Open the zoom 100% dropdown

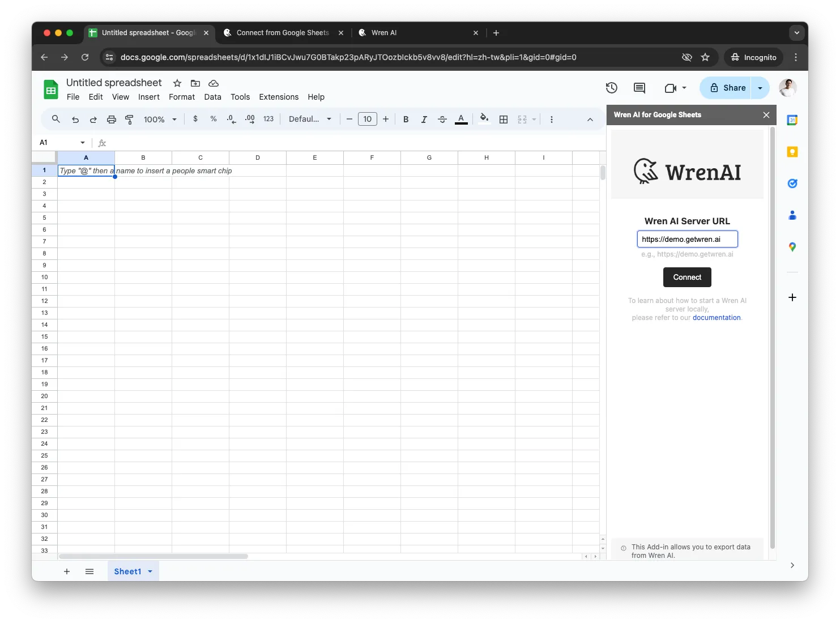tap(160, 120)
